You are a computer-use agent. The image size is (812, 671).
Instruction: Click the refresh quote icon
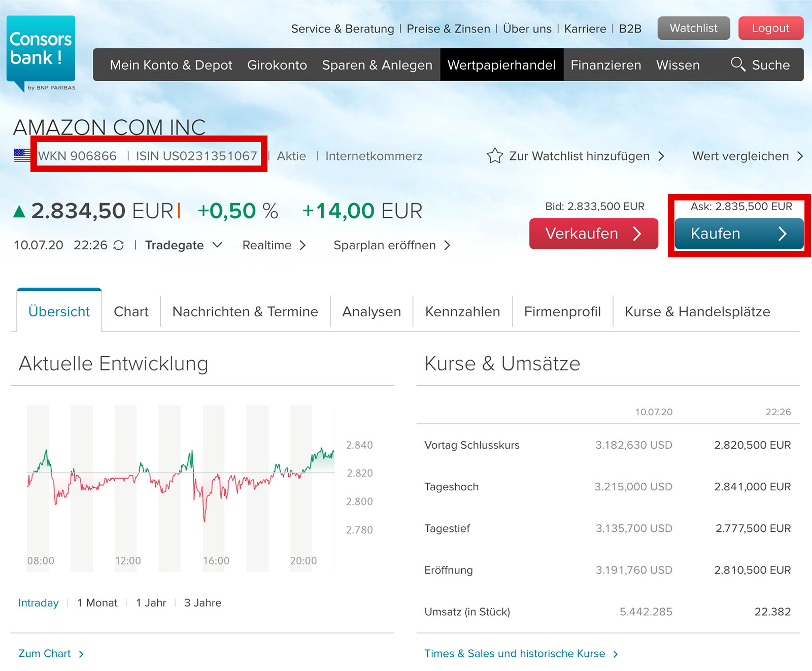pos(119,246)
